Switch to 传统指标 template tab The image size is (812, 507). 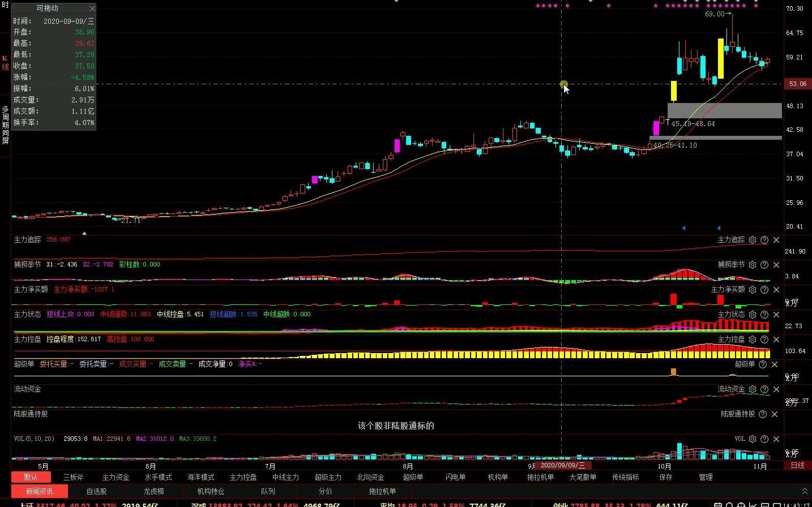tap(625, 477)
